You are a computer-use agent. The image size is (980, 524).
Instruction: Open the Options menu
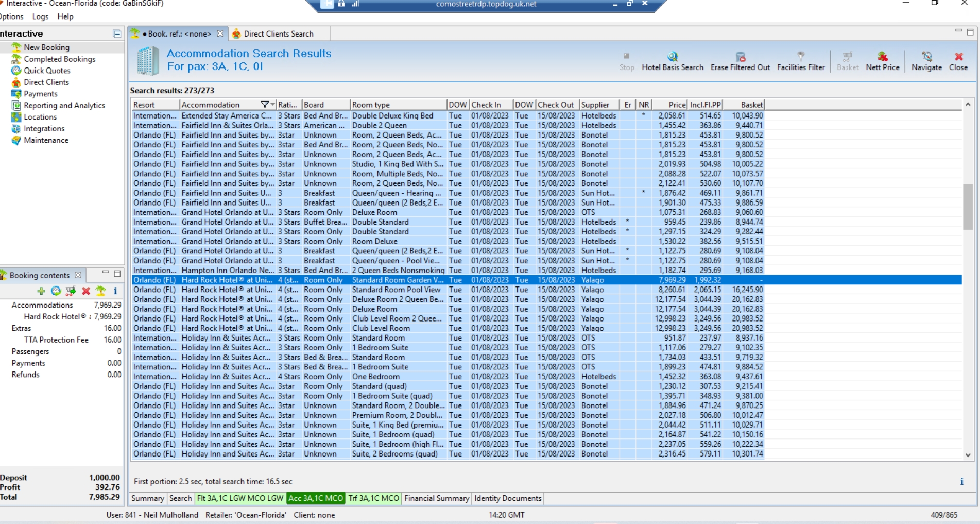pyautogui.click(x=11, y=16)
